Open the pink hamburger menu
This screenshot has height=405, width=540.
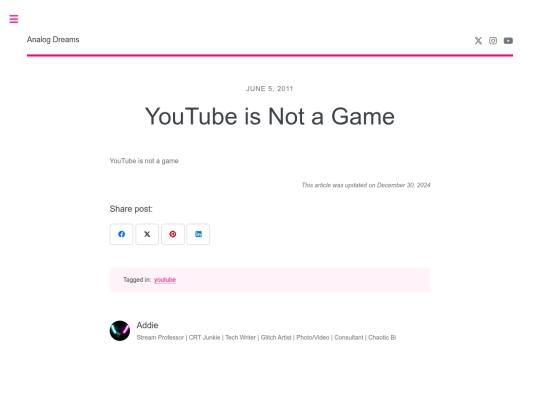click(14, 19)
